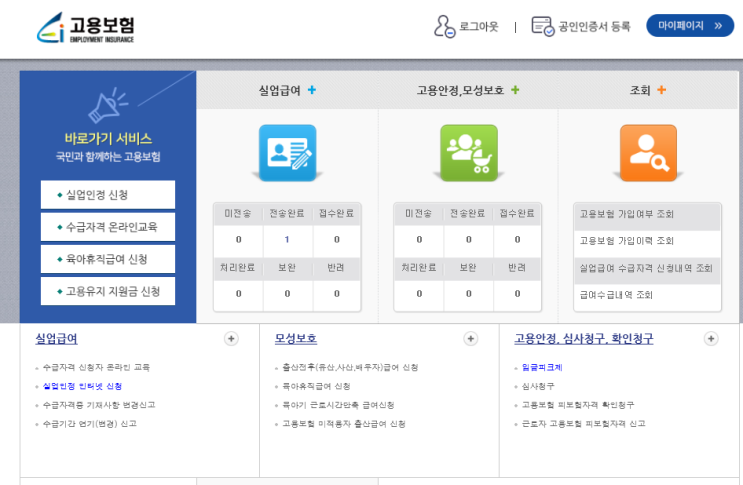Screen dimensions: 743x485
Task: Click the 공인인증서 등록 certificate icon
Action: click(543, 26)
